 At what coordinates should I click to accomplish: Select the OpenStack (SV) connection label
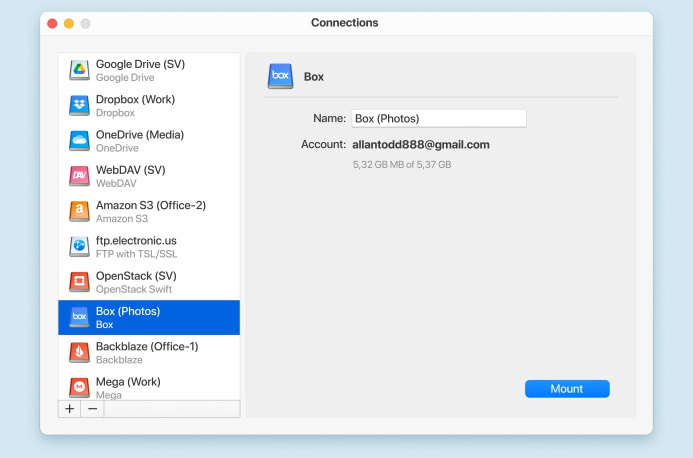136,276
